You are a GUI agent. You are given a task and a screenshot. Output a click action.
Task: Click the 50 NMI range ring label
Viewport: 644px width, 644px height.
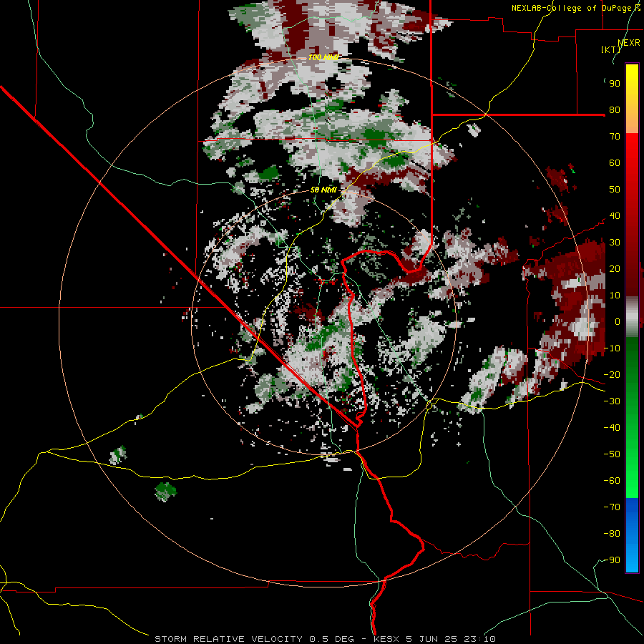point(323,190)
